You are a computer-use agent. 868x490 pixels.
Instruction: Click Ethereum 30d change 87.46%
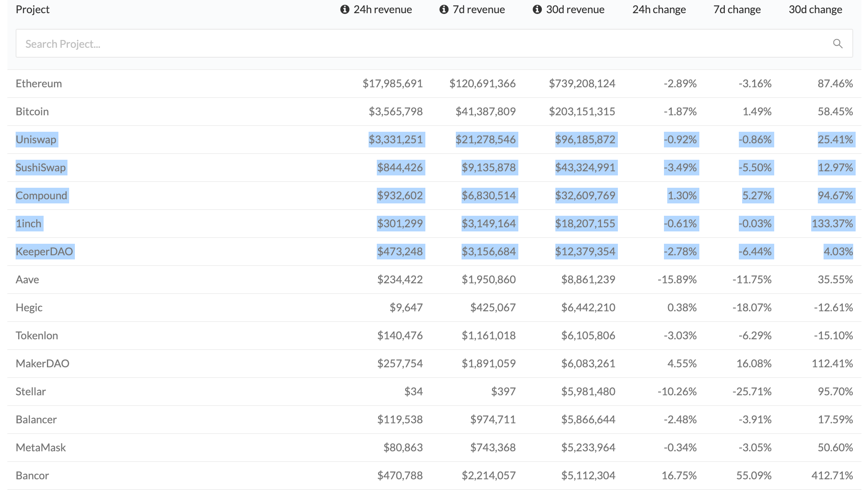tap(835, 84)
